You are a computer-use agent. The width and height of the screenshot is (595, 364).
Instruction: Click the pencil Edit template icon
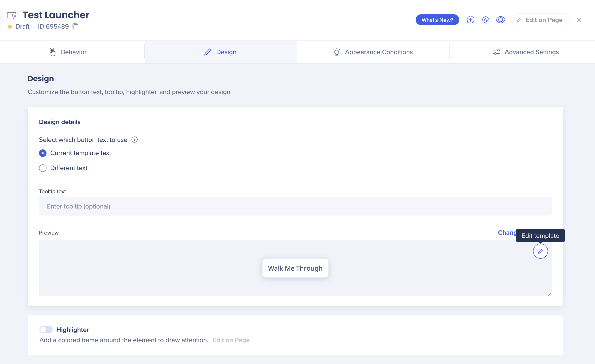tap(540, 251)
